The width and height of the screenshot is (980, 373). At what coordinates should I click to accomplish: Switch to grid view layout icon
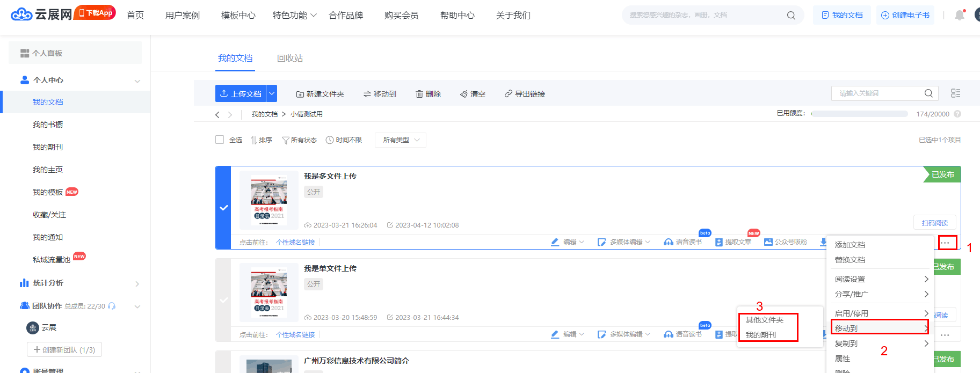(x=955, y=93)
